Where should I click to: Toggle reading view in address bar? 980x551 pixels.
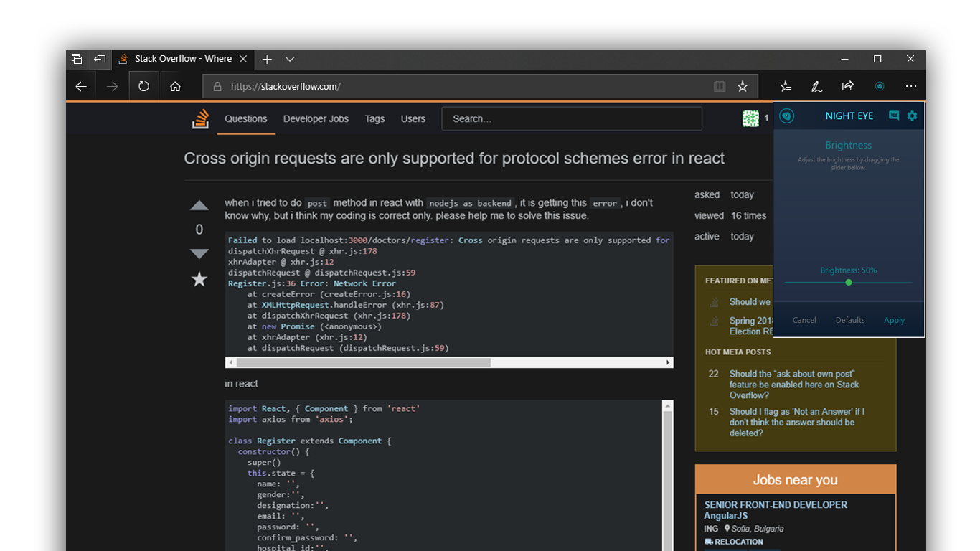[720, 87]
